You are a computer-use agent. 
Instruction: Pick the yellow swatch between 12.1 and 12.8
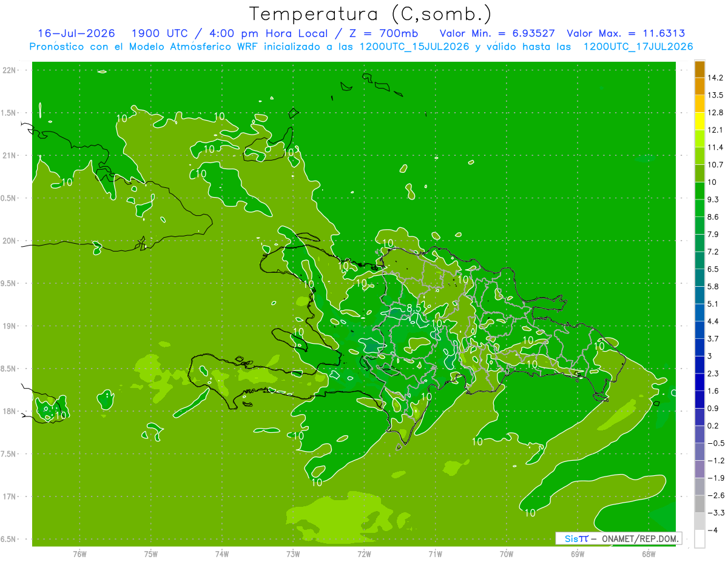coord(699,121)
